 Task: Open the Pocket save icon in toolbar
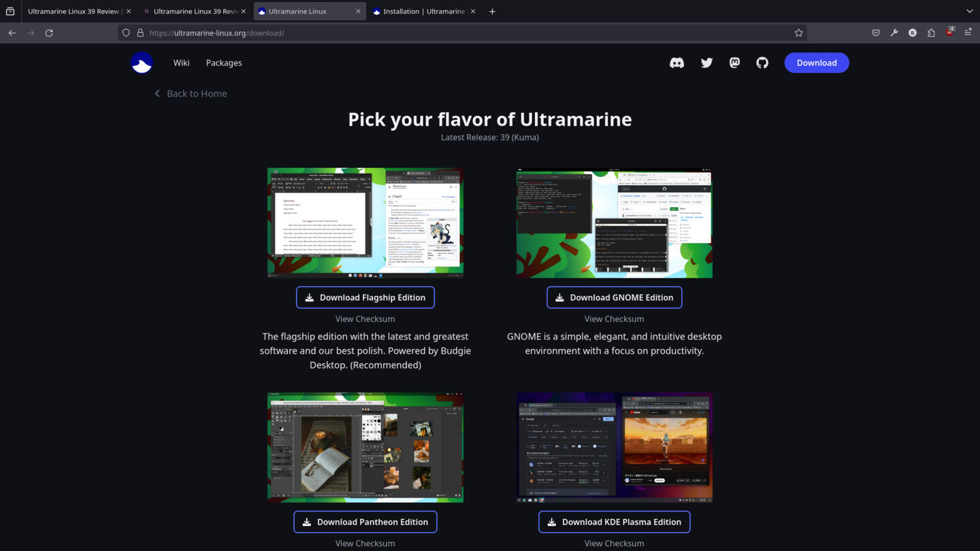(876, 33)
